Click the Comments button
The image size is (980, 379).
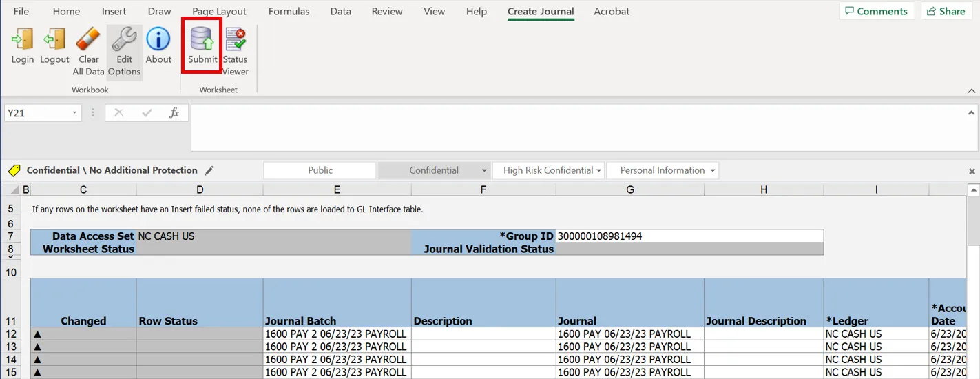876,12
